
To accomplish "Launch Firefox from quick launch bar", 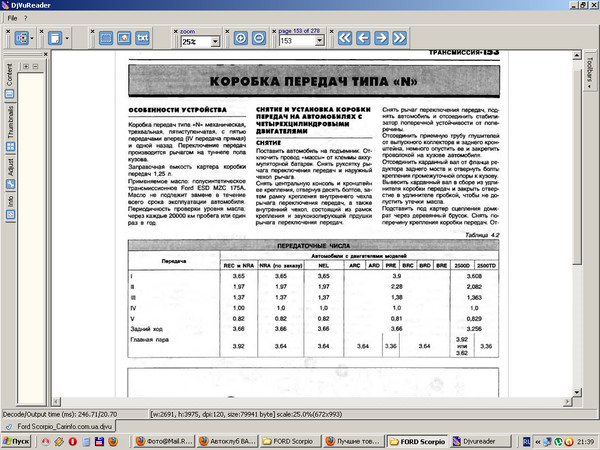I will click(113, 442).
